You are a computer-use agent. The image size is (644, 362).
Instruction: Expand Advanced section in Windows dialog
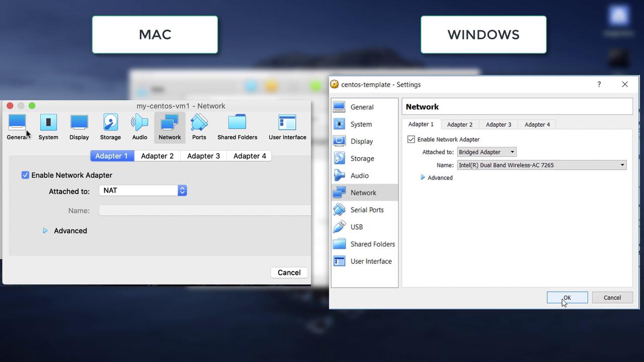[423, 177]
